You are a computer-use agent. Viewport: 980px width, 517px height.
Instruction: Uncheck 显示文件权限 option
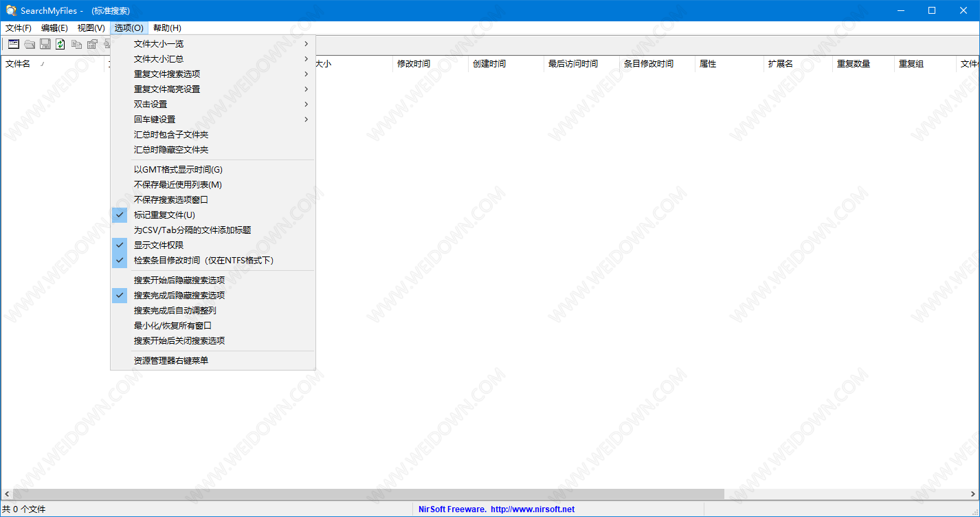213,245
